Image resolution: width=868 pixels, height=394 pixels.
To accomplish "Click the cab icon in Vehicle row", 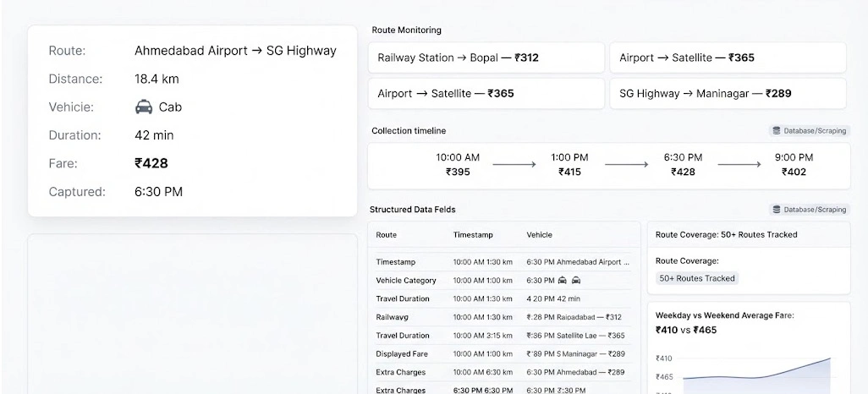I will pos(144,107).
